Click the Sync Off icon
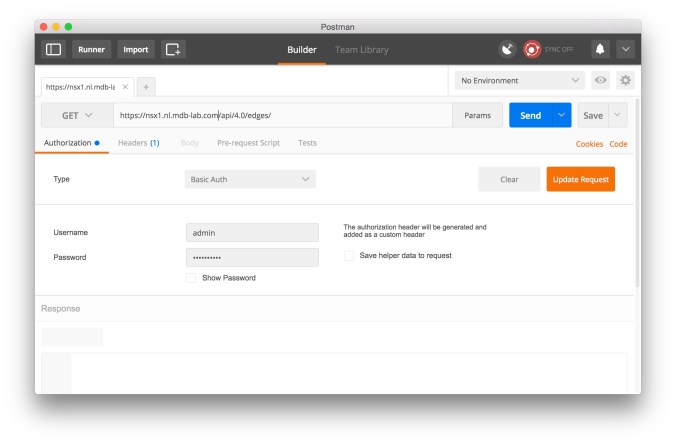 533,49
